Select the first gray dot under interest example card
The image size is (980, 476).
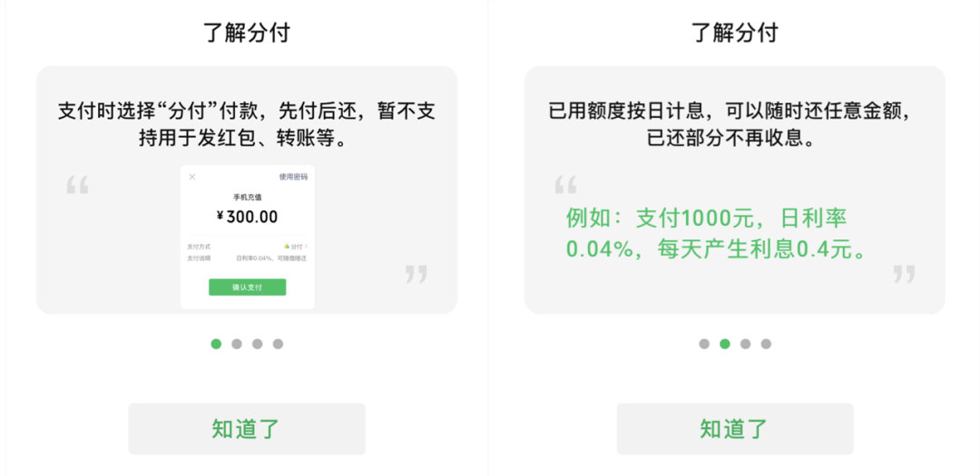[x=704, y=344]
